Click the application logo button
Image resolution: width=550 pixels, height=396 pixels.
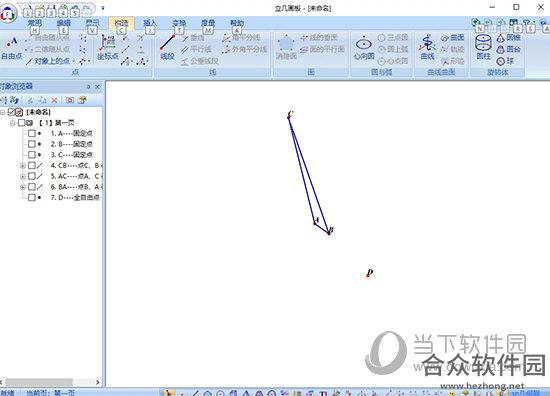[x=8, y=14]
